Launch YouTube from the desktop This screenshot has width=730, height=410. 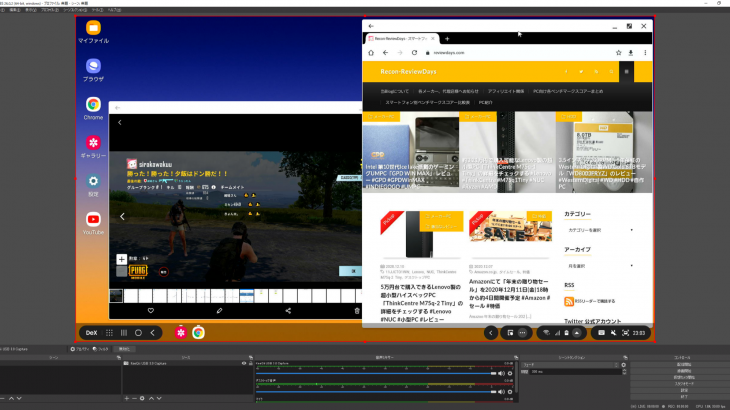(93, 219)
